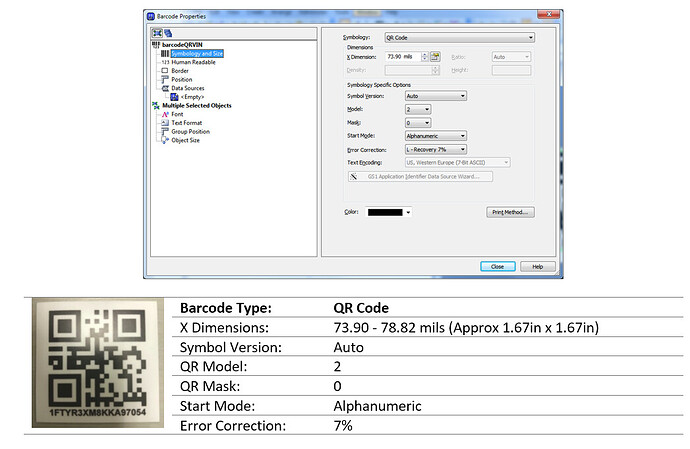Click the 'Error Correction:' table label

coord(233,426)
